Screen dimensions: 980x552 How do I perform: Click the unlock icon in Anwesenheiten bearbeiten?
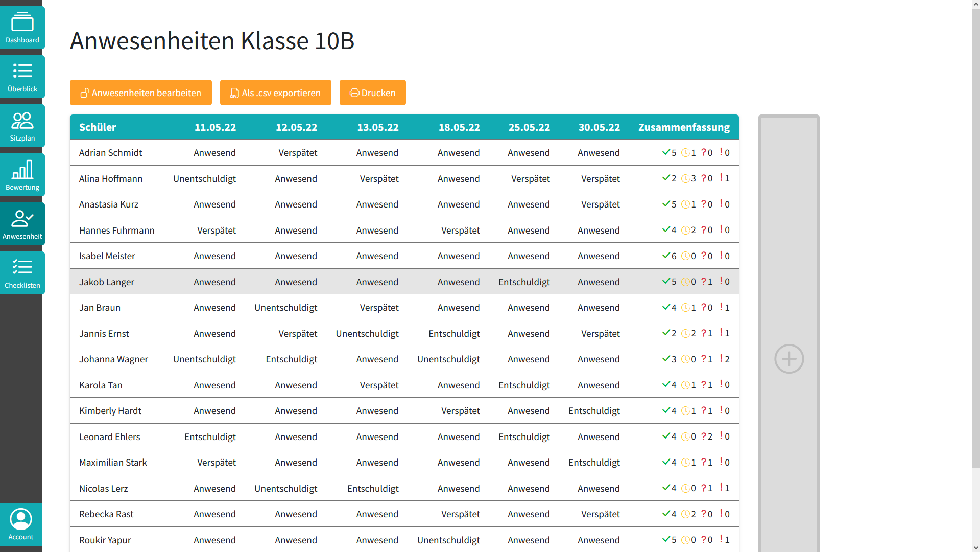(x=84, y=93)
